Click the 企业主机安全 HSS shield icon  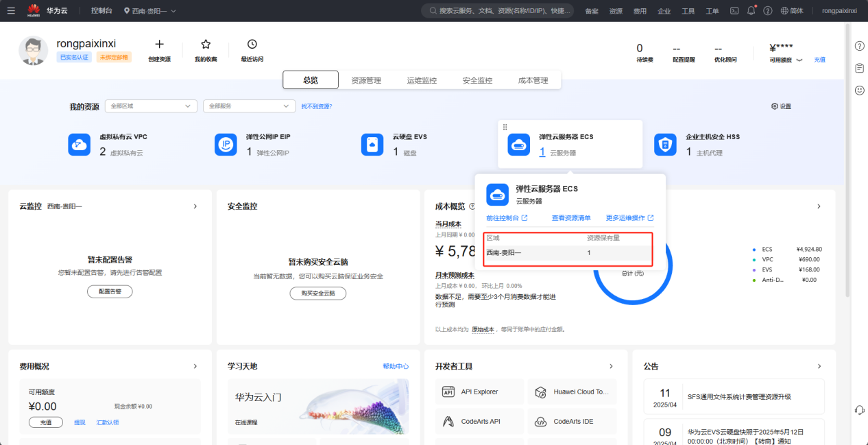click(665, 145)
